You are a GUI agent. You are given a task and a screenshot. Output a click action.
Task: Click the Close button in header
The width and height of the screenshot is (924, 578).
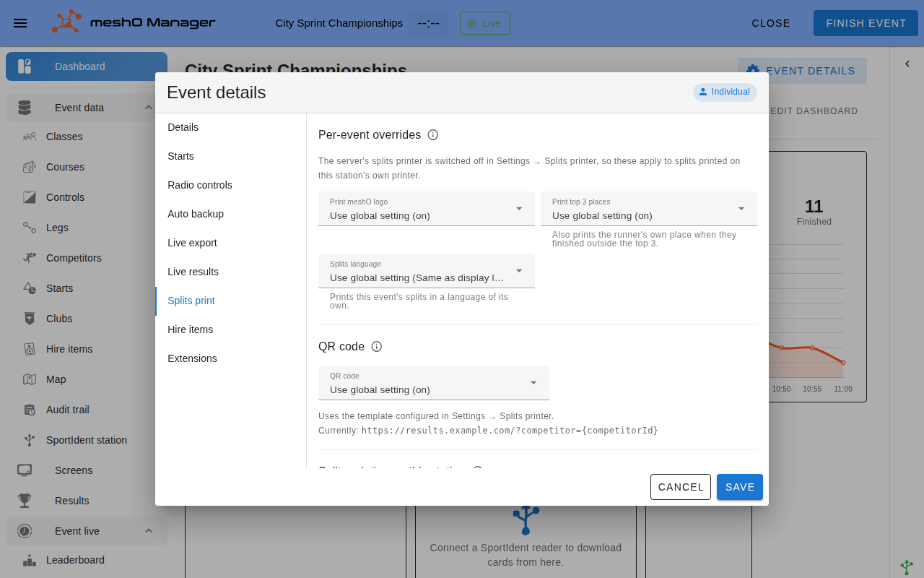(771, 23)
